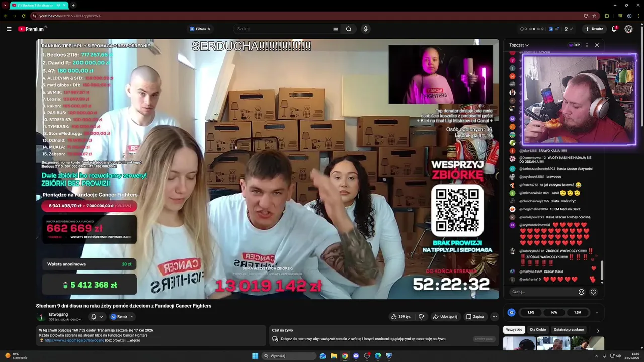Click the 1.9% stat pill
644x362 pixels.
[531, 312]
